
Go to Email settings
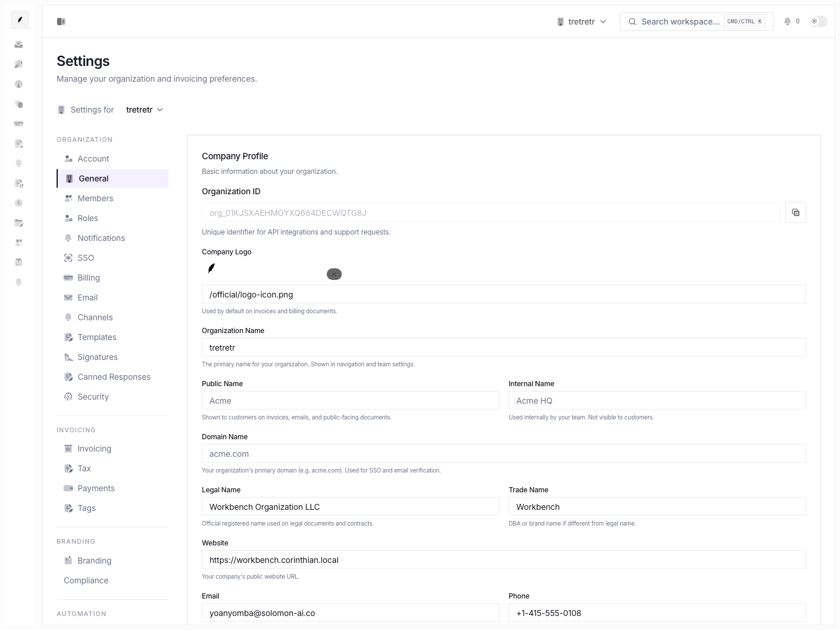coord(113,297)
